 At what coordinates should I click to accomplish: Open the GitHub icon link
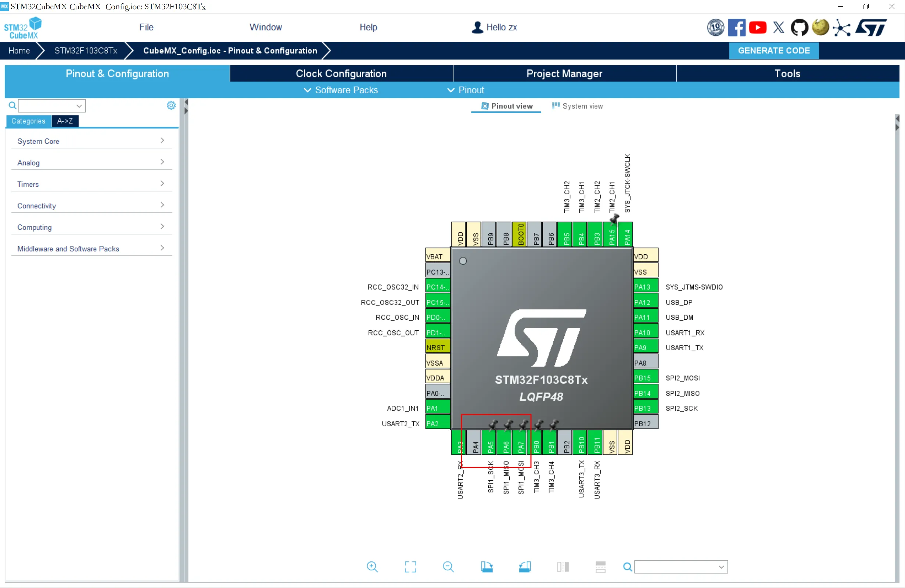click(x=799, y=28)
